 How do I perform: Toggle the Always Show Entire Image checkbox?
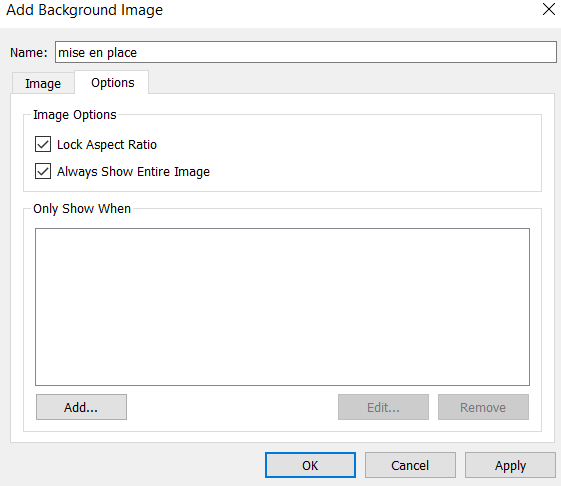(x=43, y=171)
